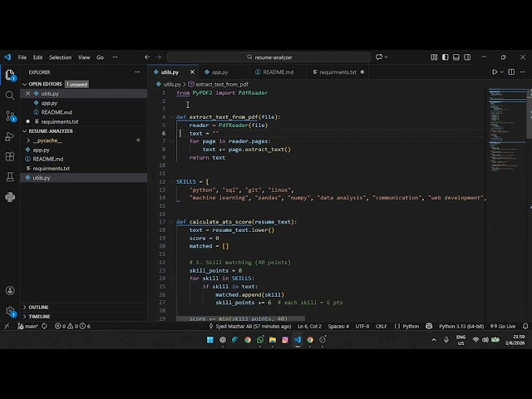Go forward with the right arrow

[x=159, y=57]
